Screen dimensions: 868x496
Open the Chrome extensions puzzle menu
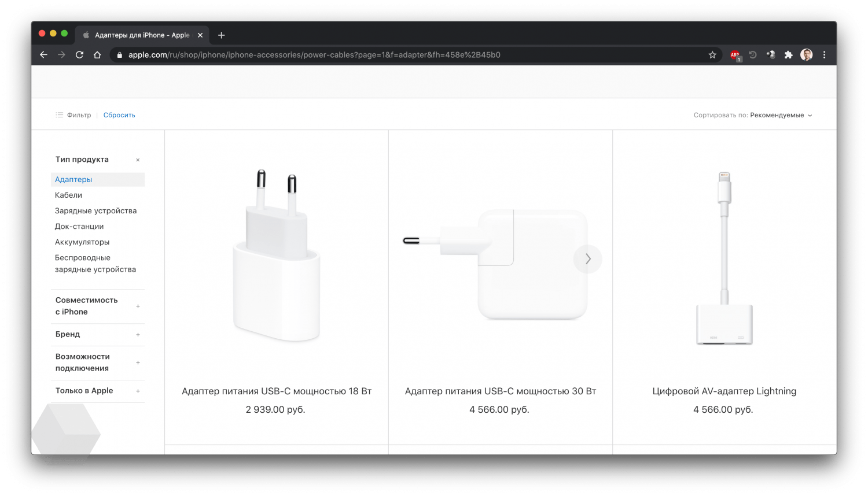tap(788, 55)
